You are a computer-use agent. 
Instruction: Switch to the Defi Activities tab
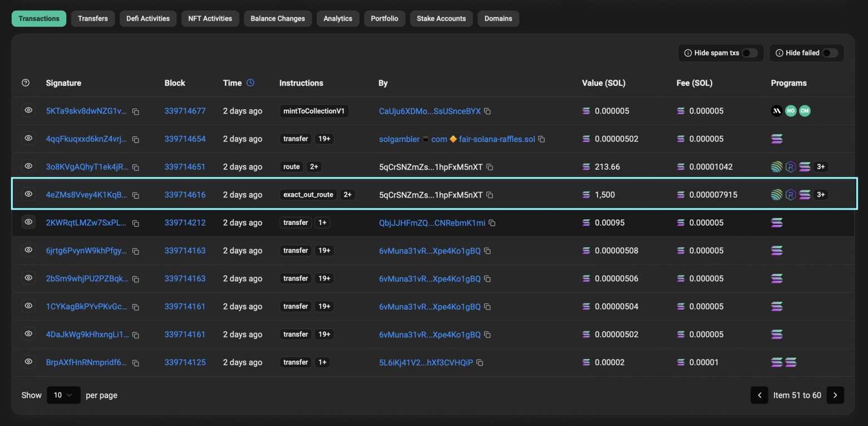[148, 18]
